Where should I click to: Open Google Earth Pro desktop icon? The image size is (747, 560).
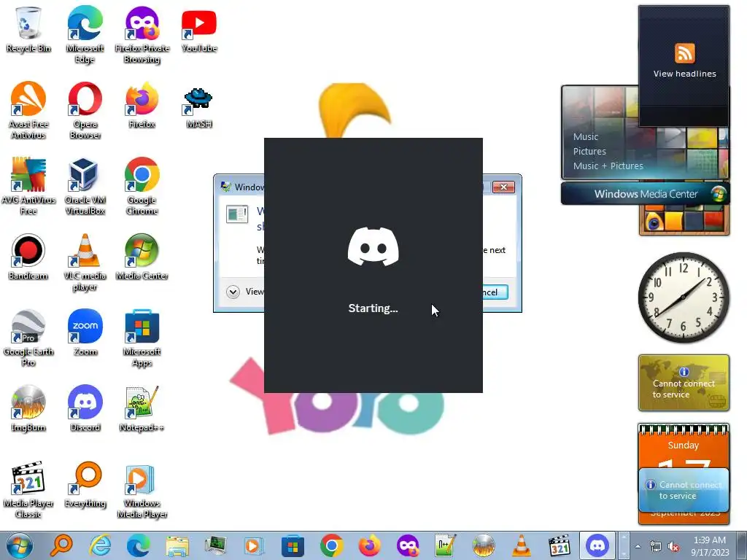click(28, 338)
